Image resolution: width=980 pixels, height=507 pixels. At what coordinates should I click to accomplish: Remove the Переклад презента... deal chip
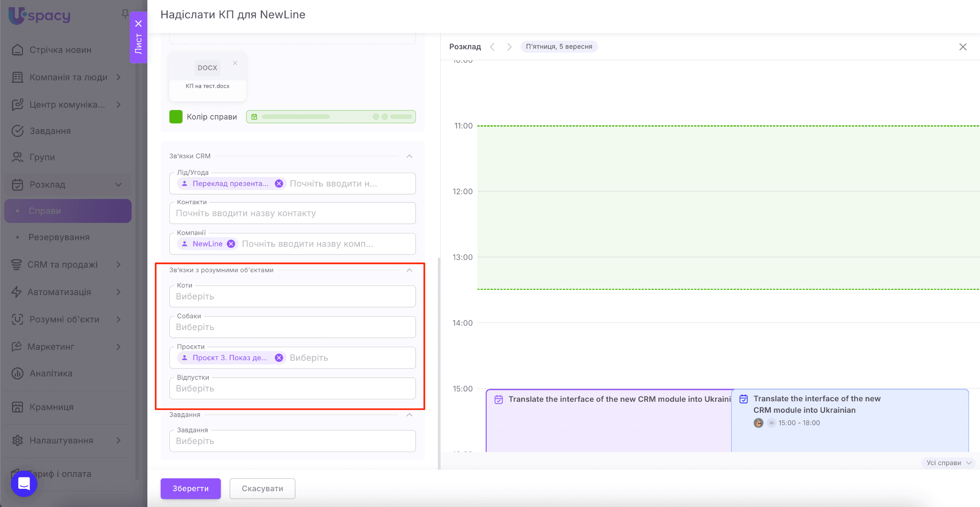[279, 184]
